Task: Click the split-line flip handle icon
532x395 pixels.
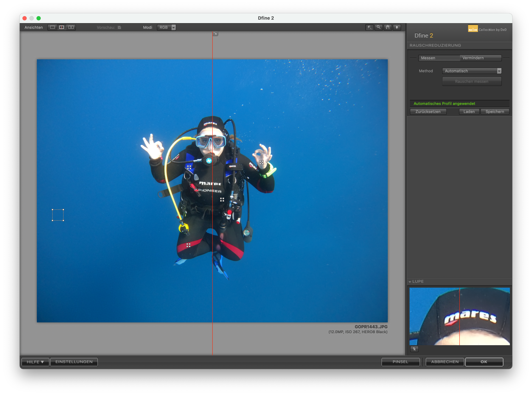Action: coord(215,34)
